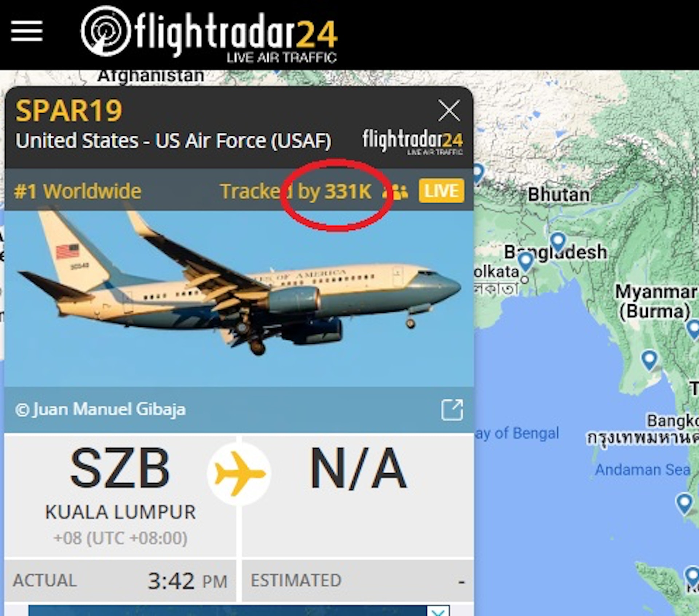
Task: Select map pin in Andaman Sea area
Action: pyautogui.click(x=684, y=504)
